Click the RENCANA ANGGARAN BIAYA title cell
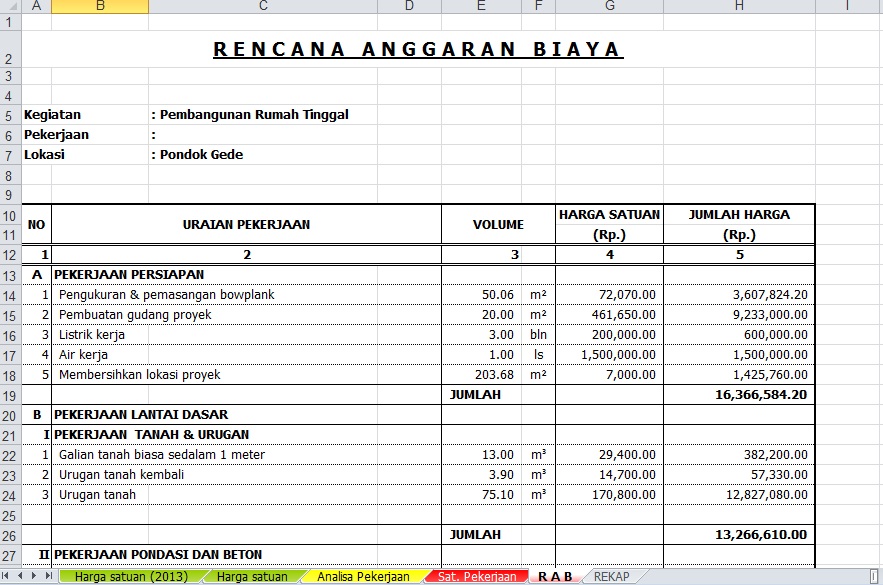 (x=418, y=50)
